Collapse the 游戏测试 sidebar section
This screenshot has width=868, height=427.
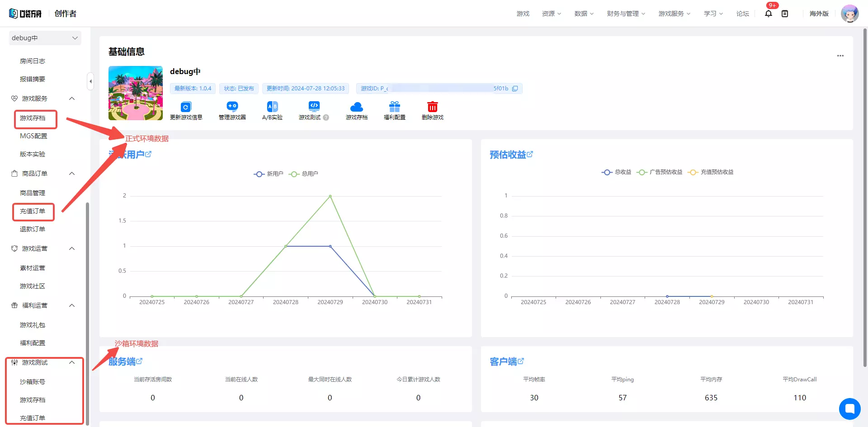(72, 362)
